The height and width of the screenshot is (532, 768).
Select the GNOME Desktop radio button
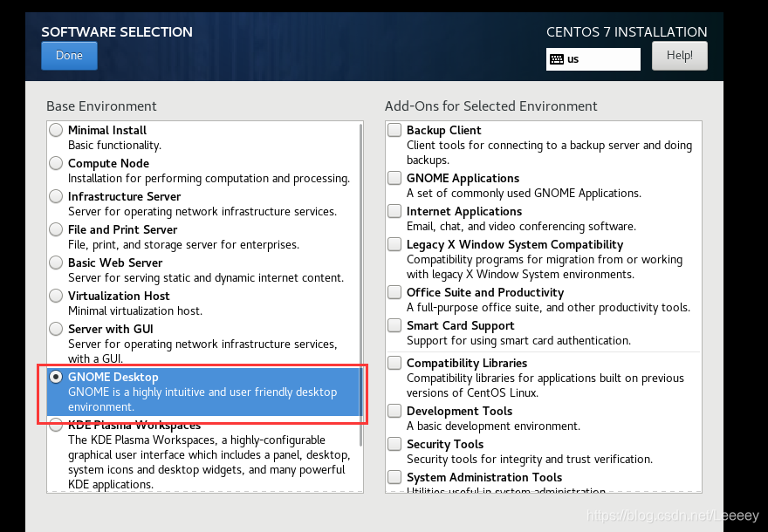click(x=56, y=377)
